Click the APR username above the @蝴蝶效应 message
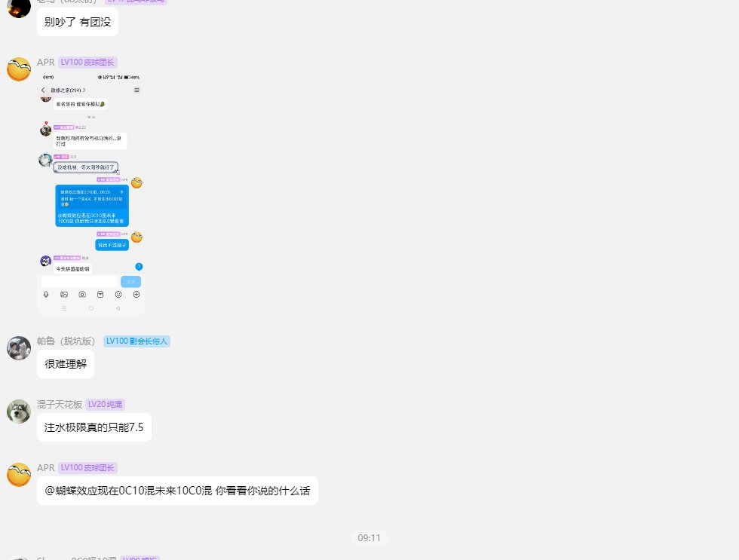The image size is (739, 560). click(46, 468)
